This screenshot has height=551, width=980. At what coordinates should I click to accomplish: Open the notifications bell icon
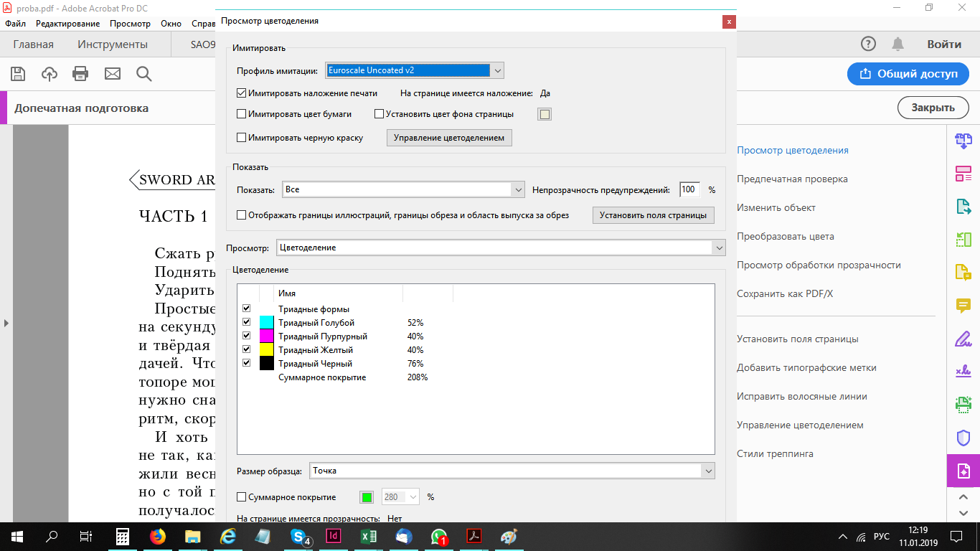(897, 44)
